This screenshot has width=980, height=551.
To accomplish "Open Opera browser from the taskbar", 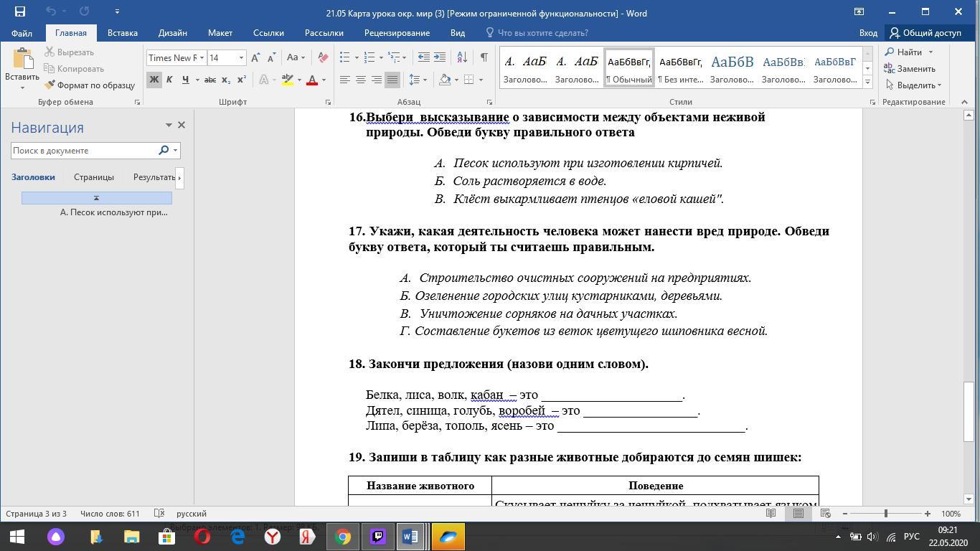I will pyautogui.click(x=202, y=536).
